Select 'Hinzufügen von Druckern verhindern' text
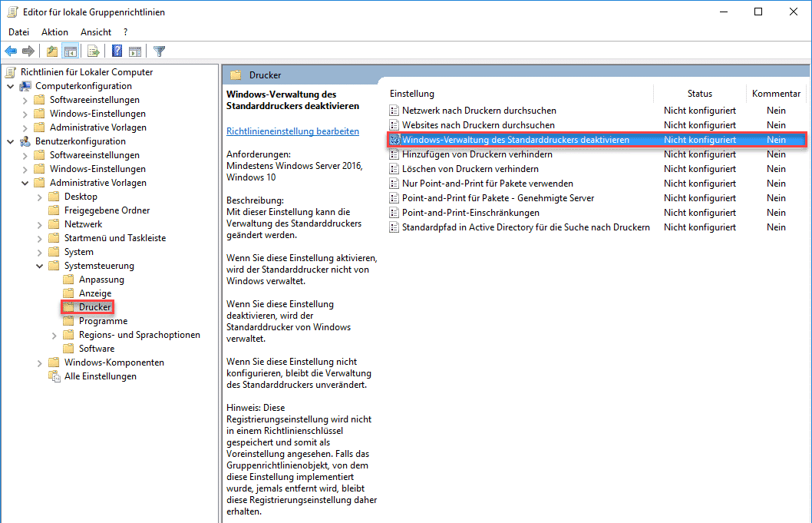812x523 pixels. [477, 154]
